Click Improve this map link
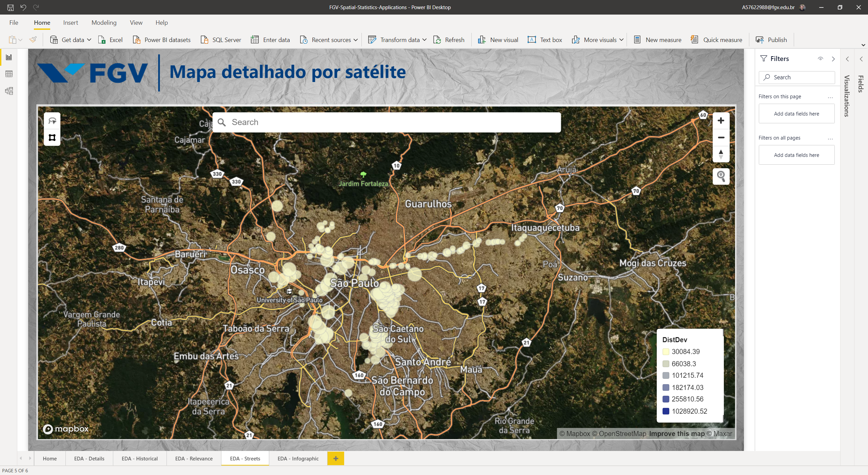The width and height of the screenshot is (868, 475). pos(676,434)
